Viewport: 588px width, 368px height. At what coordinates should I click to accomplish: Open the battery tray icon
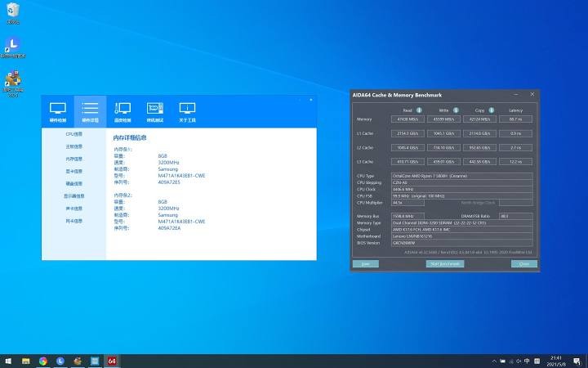[x=502, y=361]
